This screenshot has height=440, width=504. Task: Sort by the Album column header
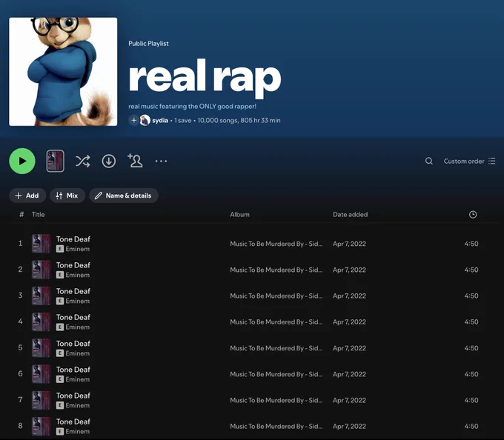coord(239,215)
